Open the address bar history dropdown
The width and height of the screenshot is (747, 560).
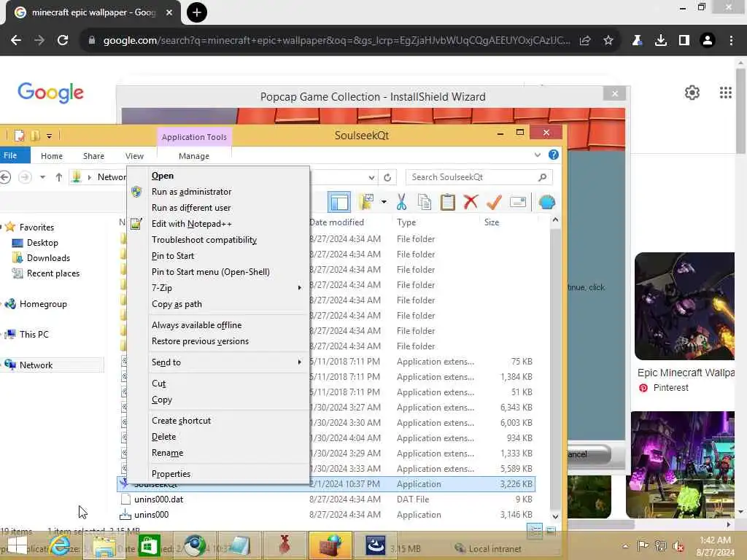(371, 177)
